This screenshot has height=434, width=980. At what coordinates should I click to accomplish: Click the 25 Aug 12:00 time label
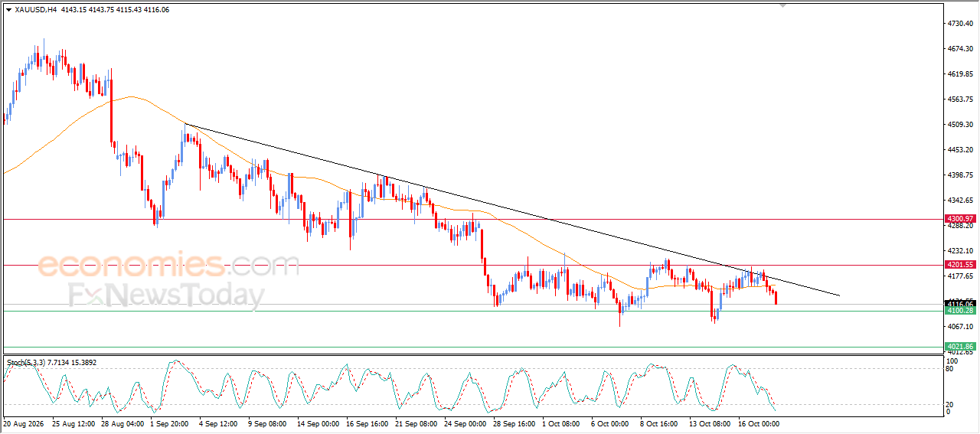[73, 423]
